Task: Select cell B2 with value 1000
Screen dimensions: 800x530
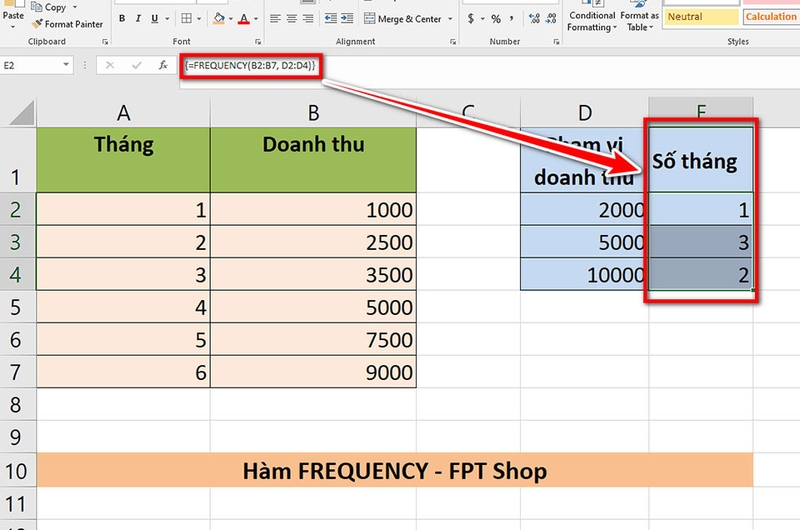Action: tap(313, 209)
